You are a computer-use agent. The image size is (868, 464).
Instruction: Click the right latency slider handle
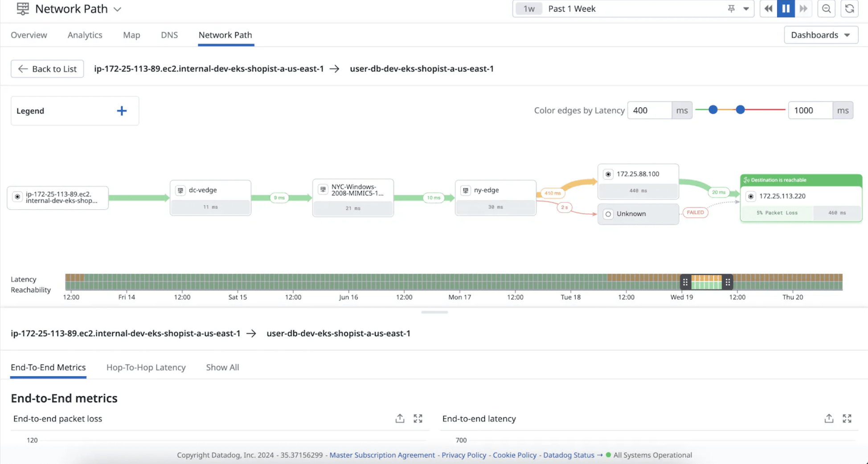point(740,110)
